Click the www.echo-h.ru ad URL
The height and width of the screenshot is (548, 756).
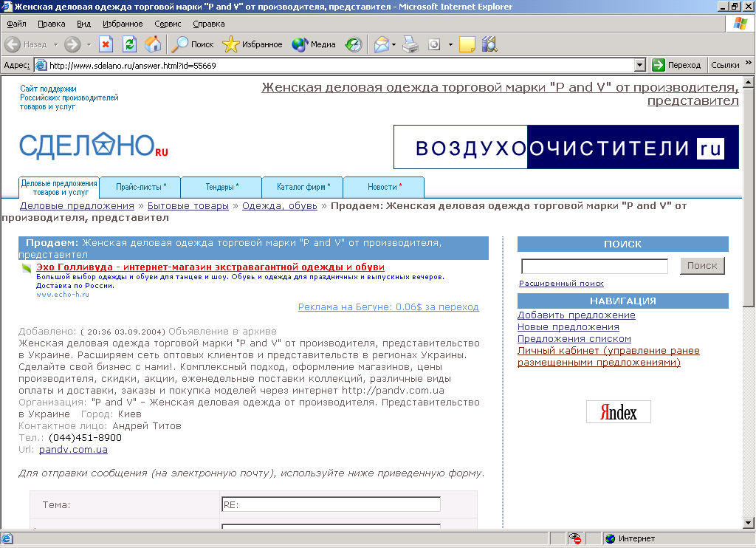(x=63, y=294)
